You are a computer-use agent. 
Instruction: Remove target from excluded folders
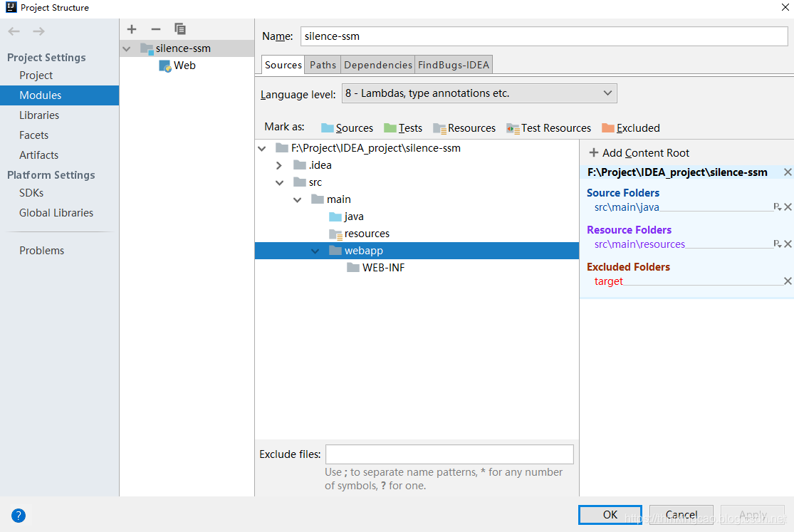[788, 281]
